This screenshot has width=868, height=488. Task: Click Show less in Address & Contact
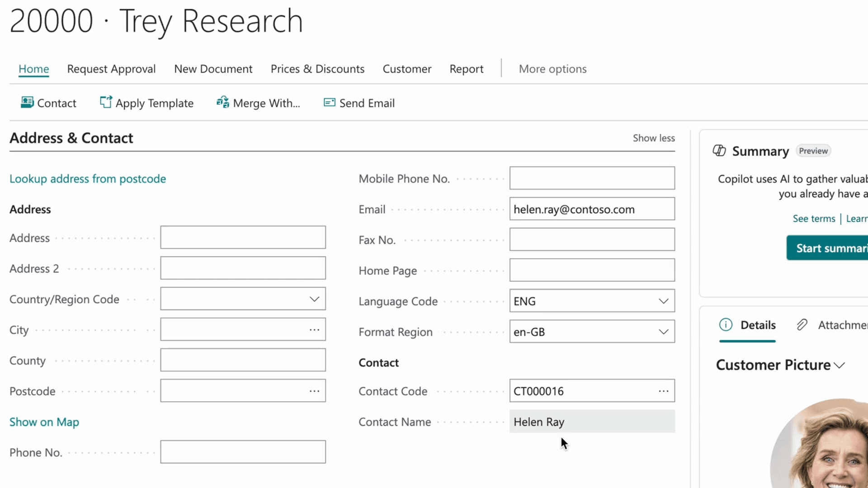click(x=654, y=138)
